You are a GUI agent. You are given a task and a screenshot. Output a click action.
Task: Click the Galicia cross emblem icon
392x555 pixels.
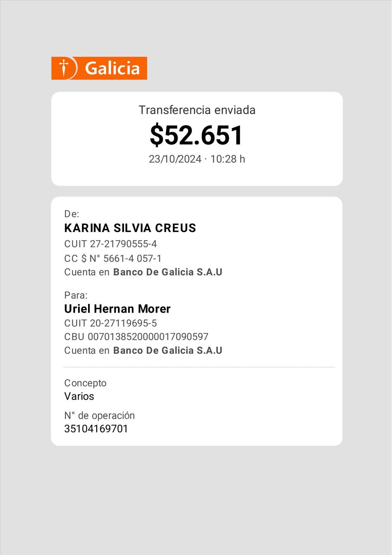(64, 68)
